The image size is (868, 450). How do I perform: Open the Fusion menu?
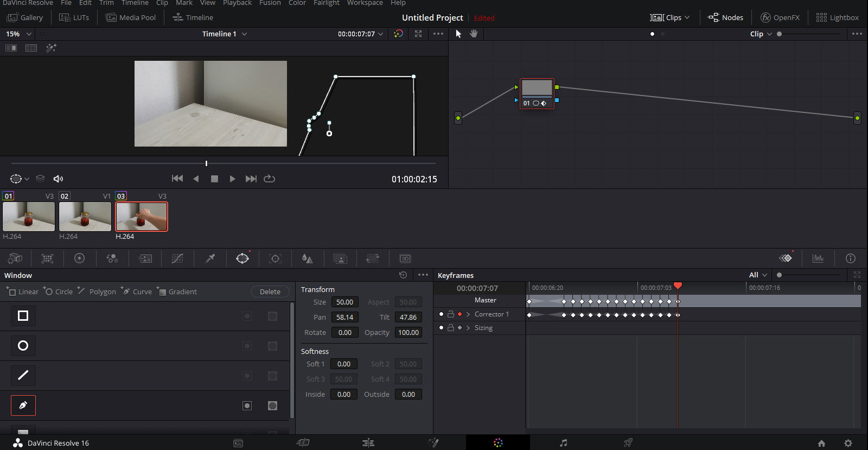pos(270,3)
